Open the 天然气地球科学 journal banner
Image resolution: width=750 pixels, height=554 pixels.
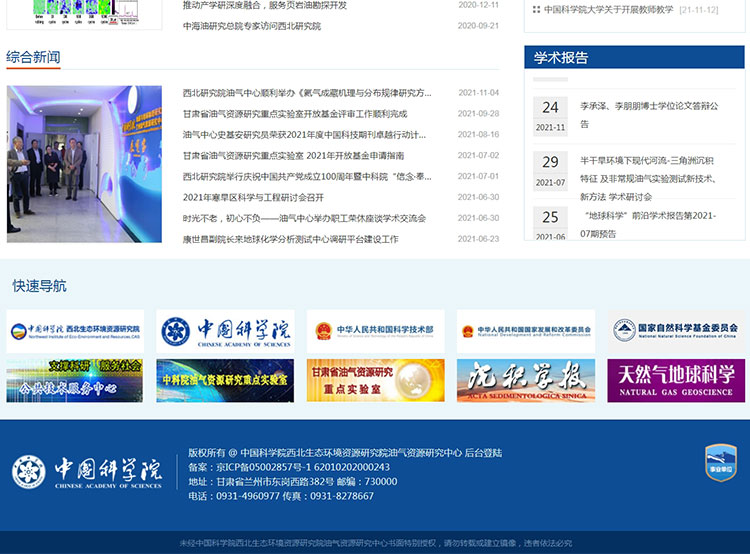[676, 381]
